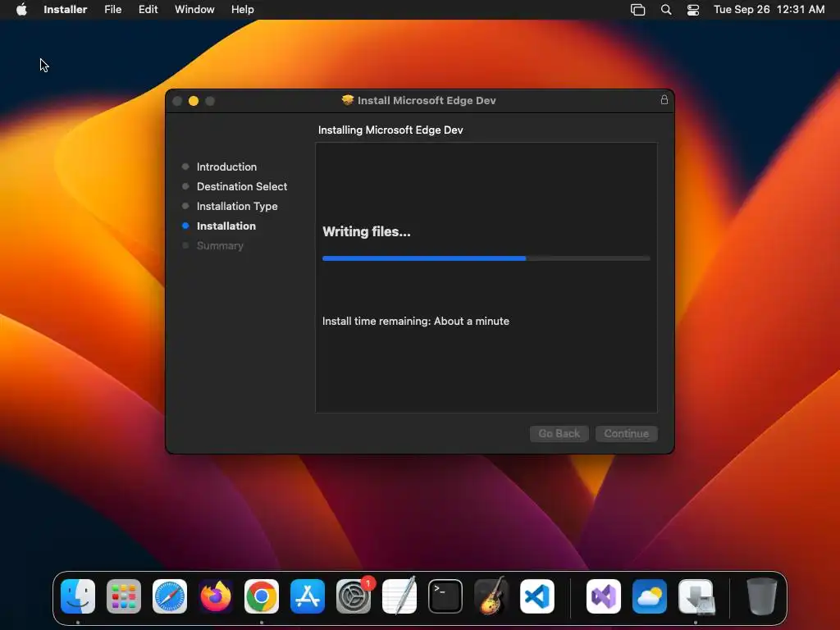The height and width of the screenshot is (630, 840).
Task: Launch Safari from the Dock
Action: click(170, 596)
